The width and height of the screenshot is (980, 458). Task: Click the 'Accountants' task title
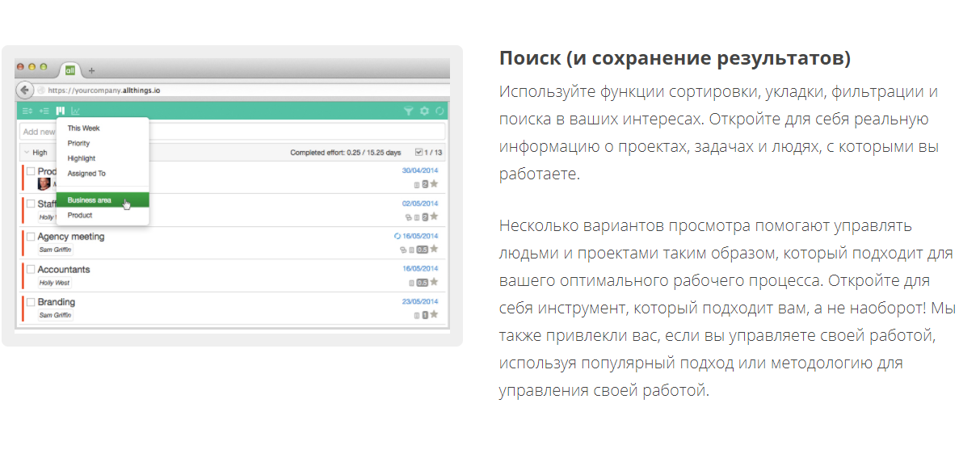click(64, 269)
